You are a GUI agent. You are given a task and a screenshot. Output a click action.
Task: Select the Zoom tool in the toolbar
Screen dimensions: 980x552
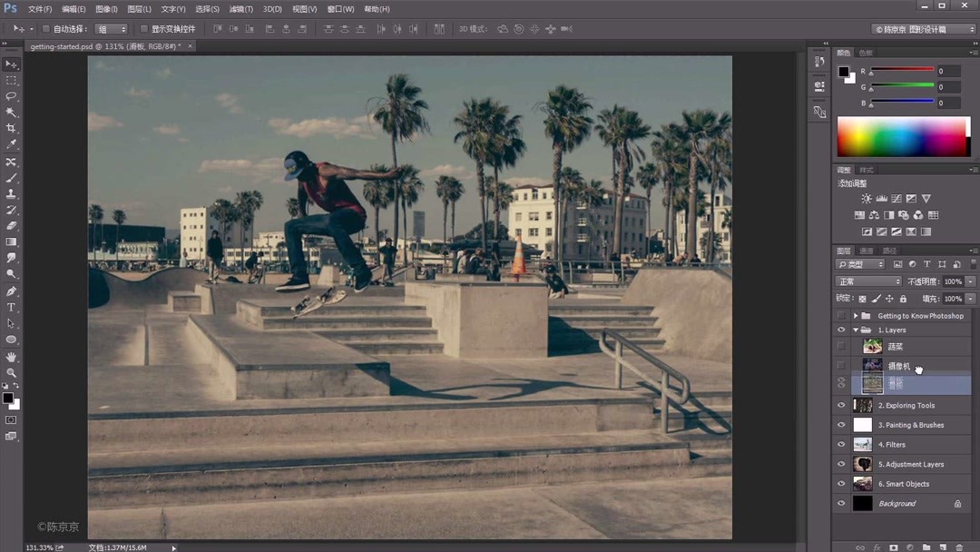[x=11, y=370]
